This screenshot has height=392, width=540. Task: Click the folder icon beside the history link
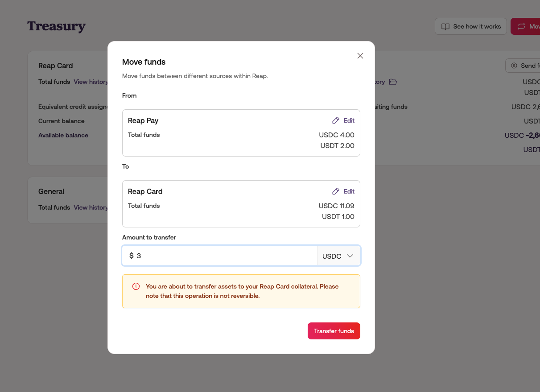393,82
